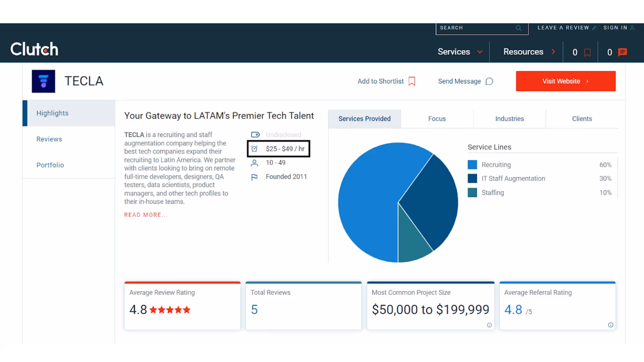Click the '$25 - $49 / hr' text
644x362 pixels.
click(x=285, y=149)
